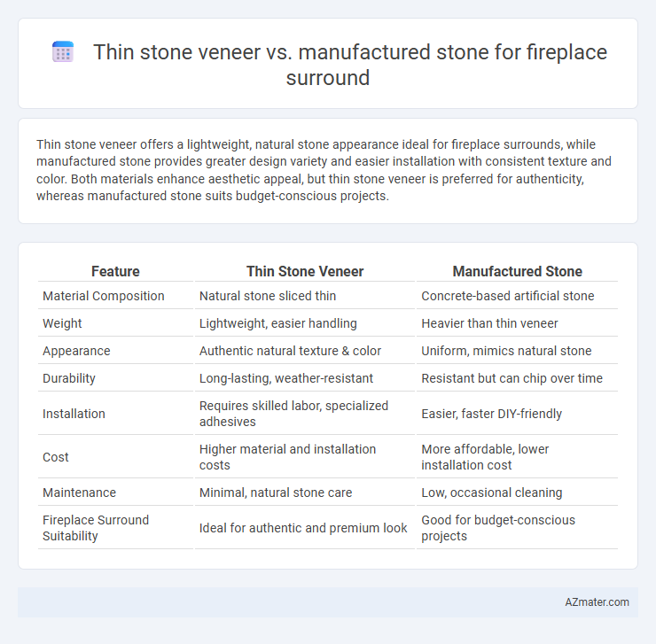
Task: Click the Appearance row label
Action: tap(76, 351)
